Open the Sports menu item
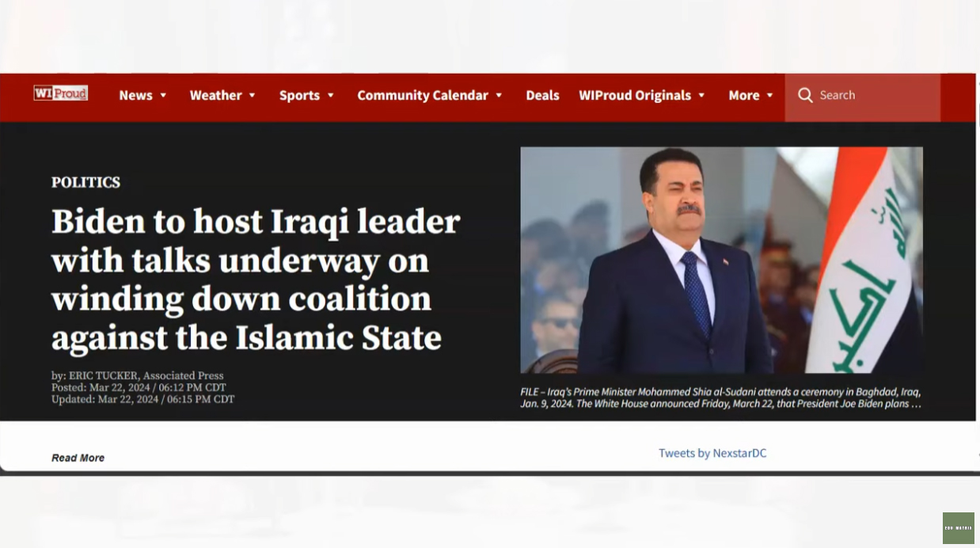The image size is (980, 548). point(299,95)
